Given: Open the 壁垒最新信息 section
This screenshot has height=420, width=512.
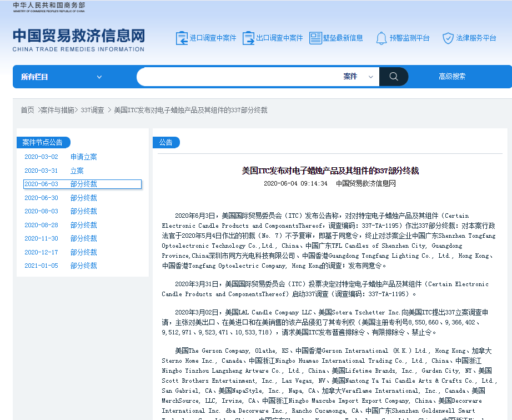Looking at the screenshot, I should 343,38.
